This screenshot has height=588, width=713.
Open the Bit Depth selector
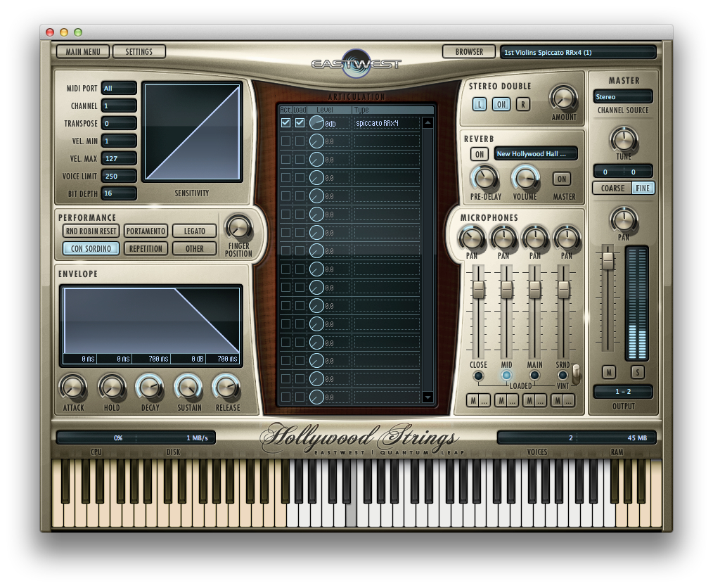click(x=119, y=193)
